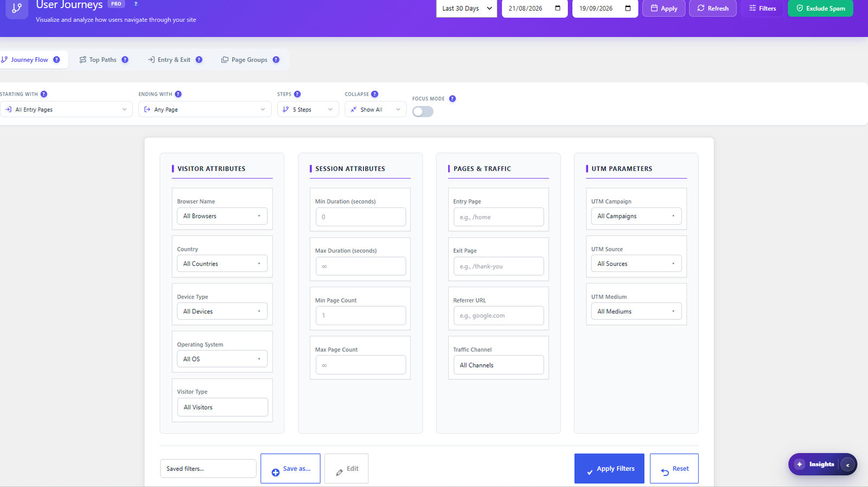Viewport: 868px width, 487px height.
Task: Open the All Countries dropdown
Action: pos(222,264)
